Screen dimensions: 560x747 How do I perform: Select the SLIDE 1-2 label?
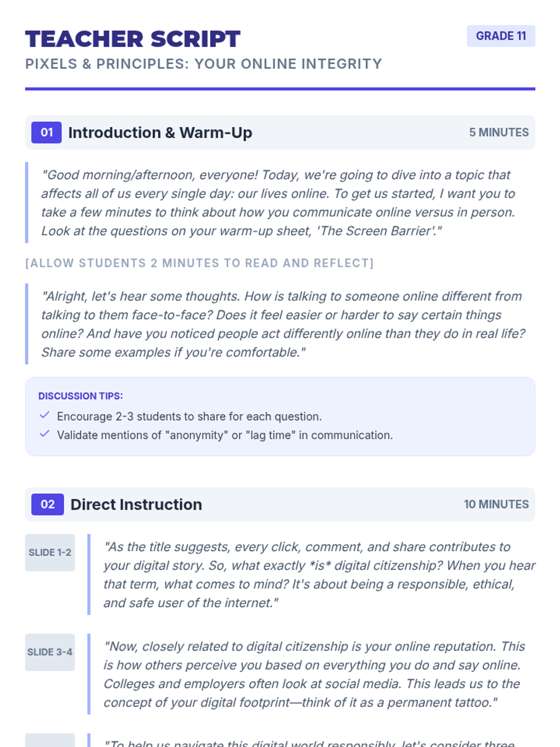[x=50, y=553]
